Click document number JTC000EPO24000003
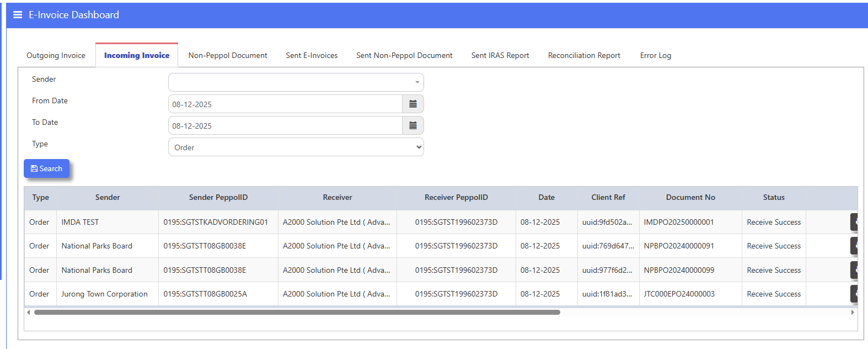Viewport: 868px width, 349px height. 679,294
